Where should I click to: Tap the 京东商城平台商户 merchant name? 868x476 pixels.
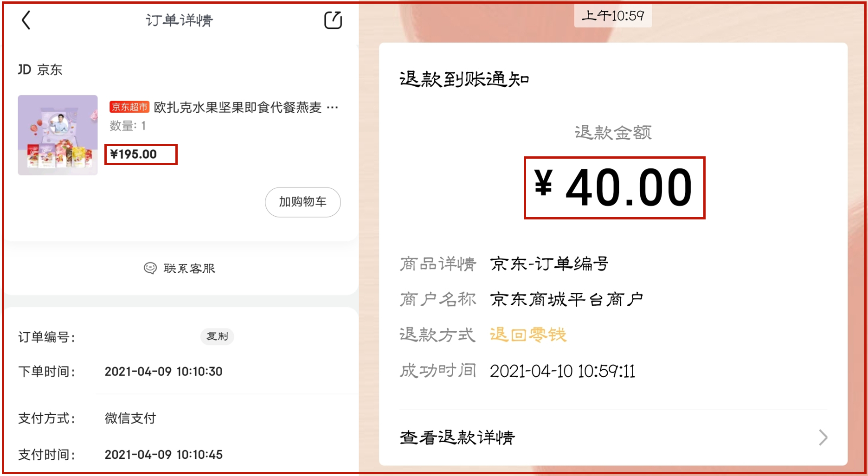pyautogui.click(x=566, y=299)
